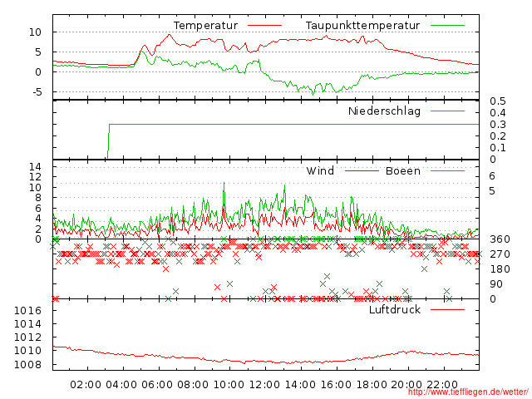Click the 14 wind speed axis value
532x399 pixels.
[35, 166]
